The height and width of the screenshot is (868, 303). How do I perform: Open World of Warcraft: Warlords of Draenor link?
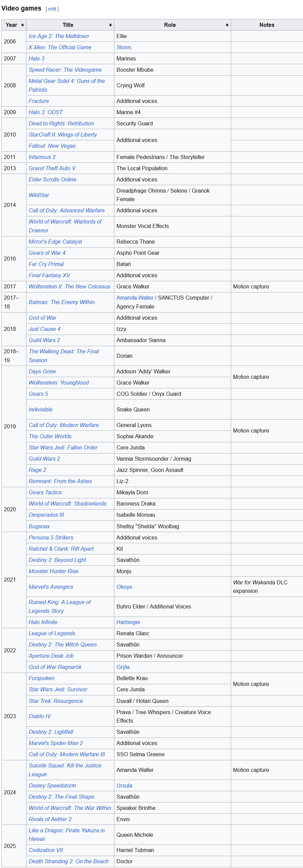(65, 226)
